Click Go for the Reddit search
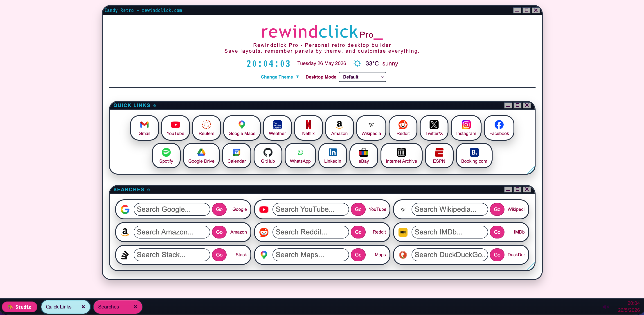644x315 pixels. pos(358,232)
